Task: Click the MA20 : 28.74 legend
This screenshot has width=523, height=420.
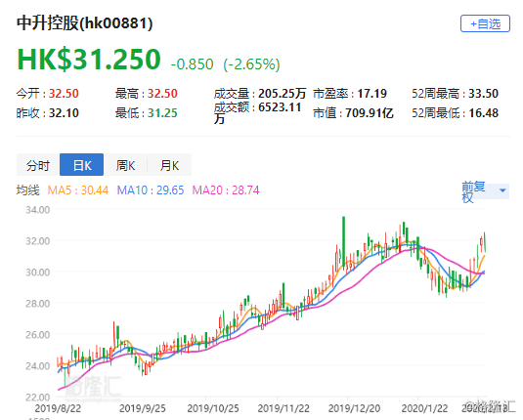Action: point(226,190)
